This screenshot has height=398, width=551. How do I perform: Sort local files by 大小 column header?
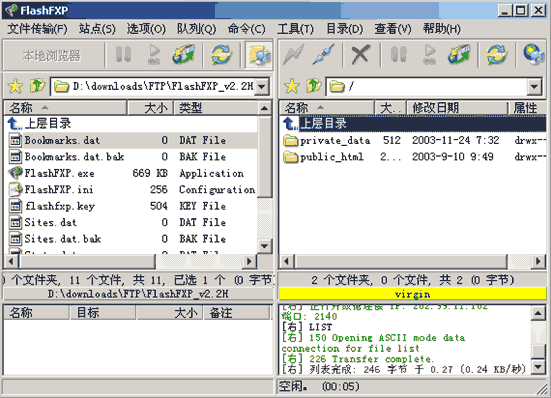[x=150, y=108]
